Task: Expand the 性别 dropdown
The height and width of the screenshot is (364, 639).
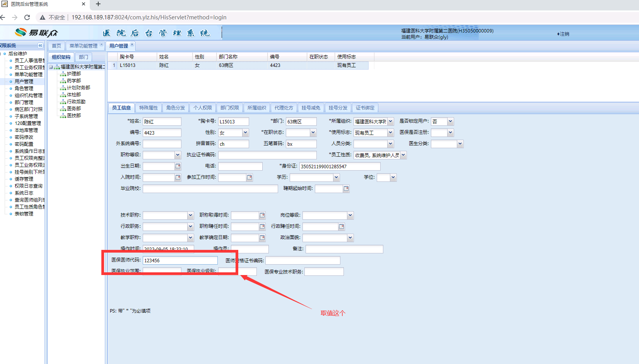Action: pyautogui.click(x=245, y=133)
